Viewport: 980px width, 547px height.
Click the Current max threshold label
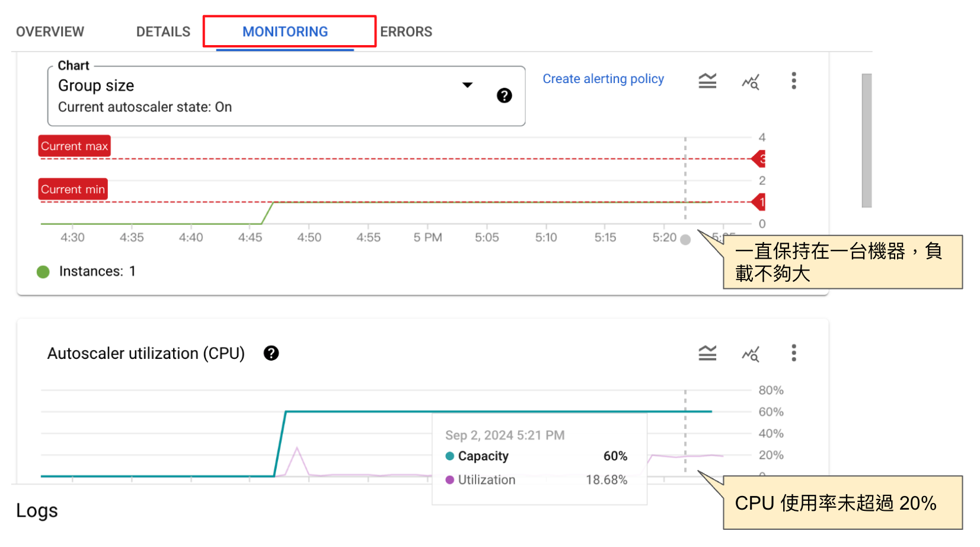pyautogui.click(x=75, y=146)
